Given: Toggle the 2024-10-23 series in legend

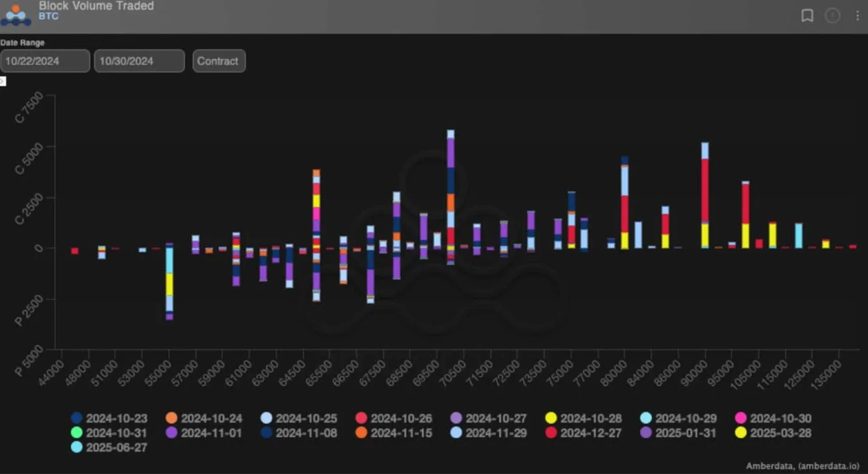Looking at the screenshot, I should coord(109,418).
